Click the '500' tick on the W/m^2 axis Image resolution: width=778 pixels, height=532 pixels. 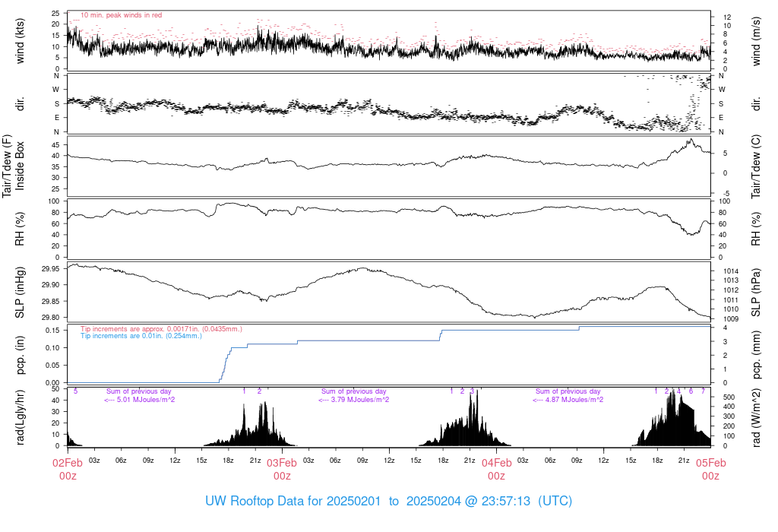pyautogui.click(x=729, y=397)
